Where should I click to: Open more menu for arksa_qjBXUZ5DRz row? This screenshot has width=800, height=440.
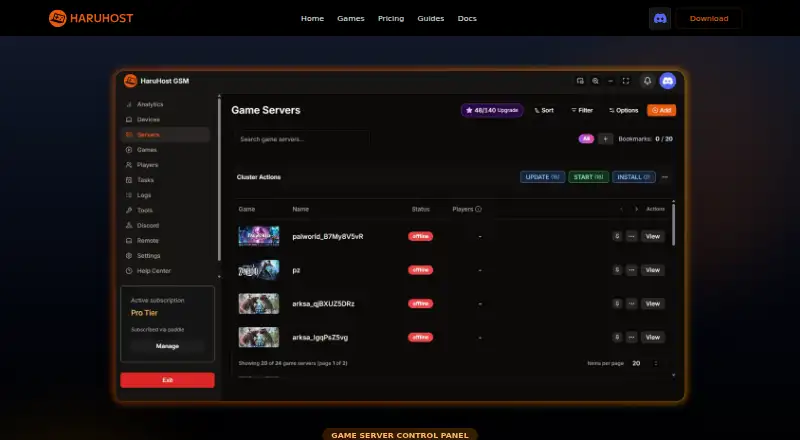[631, 304]
